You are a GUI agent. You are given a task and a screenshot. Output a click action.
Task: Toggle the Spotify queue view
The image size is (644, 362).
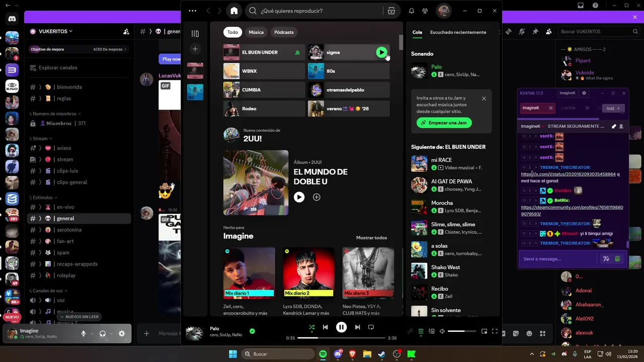pos(421,331)
